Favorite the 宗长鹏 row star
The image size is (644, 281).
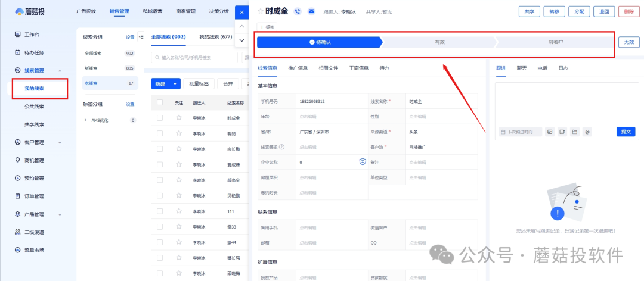(x=179, y=149)
